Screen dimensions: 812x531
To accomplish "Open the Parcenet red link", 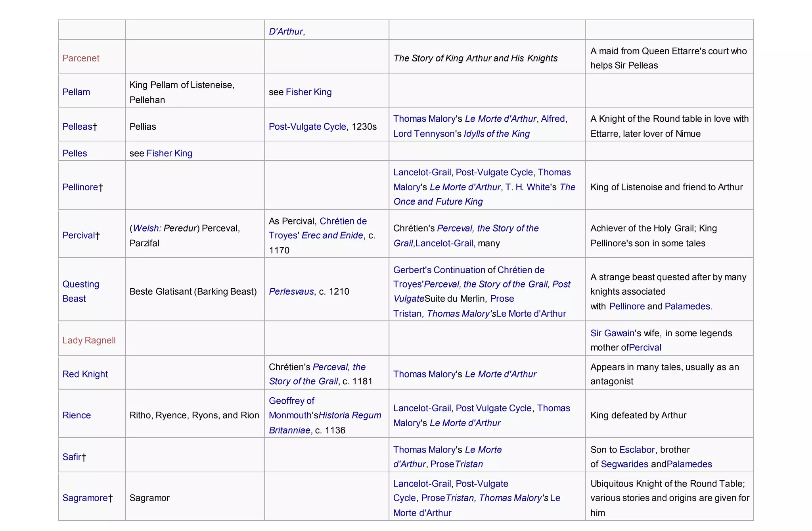I will (x=81, y=58).
